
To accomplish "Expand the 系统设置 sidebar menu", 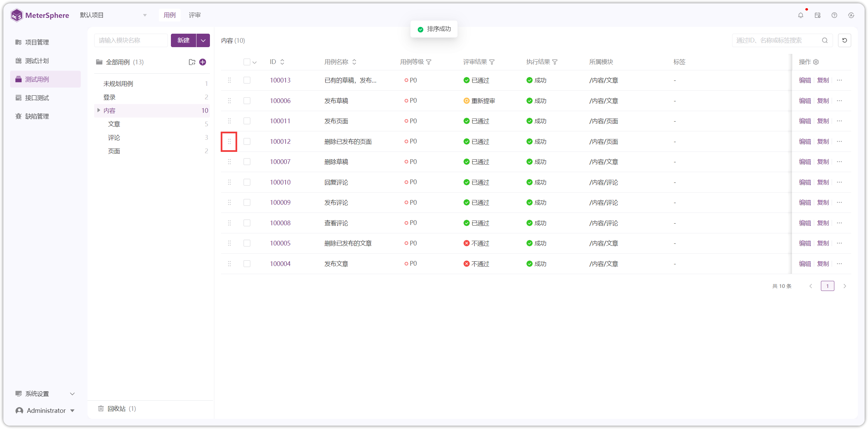I will 45,394.
